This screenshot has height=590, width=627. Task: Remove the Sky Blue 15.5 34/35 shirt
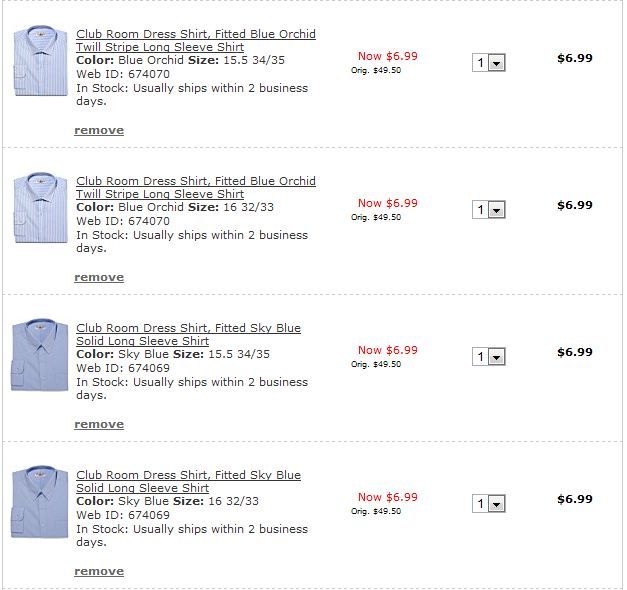(99, 424)
